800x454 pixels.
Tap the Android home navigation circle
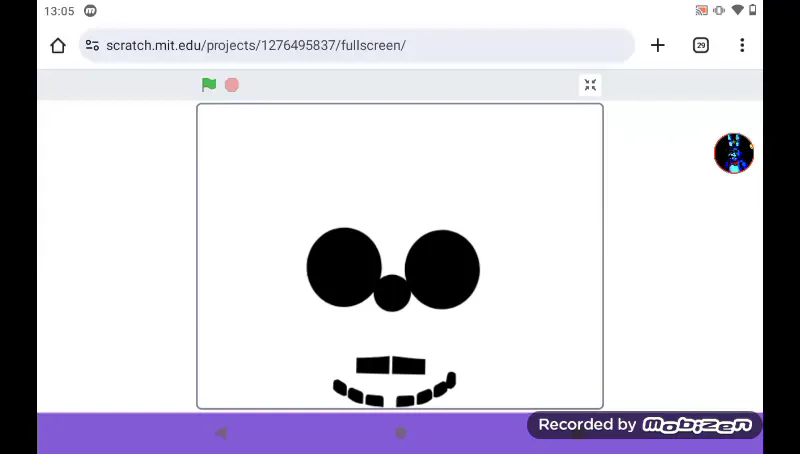pyautogui.click(x=401, y=433)
